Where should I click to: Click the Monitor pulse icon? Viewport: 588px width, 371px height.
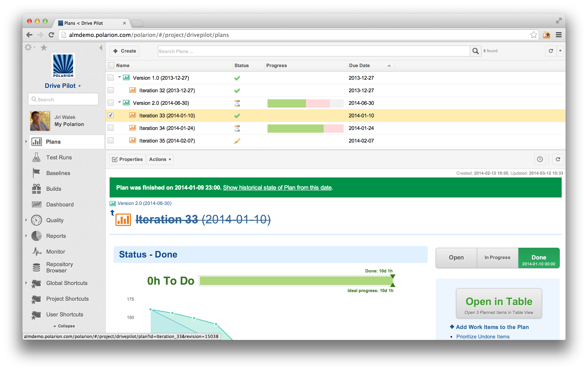36,252
